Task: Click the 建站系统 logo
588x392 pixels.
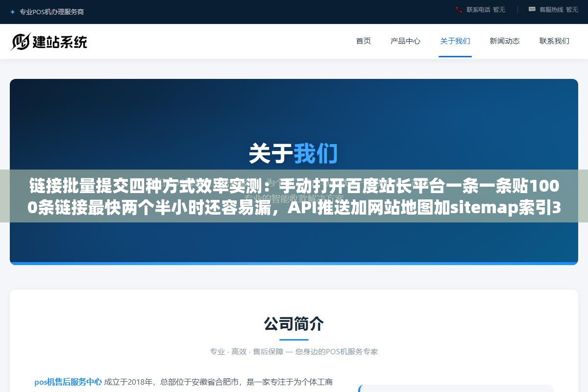Action: [49, 42]
